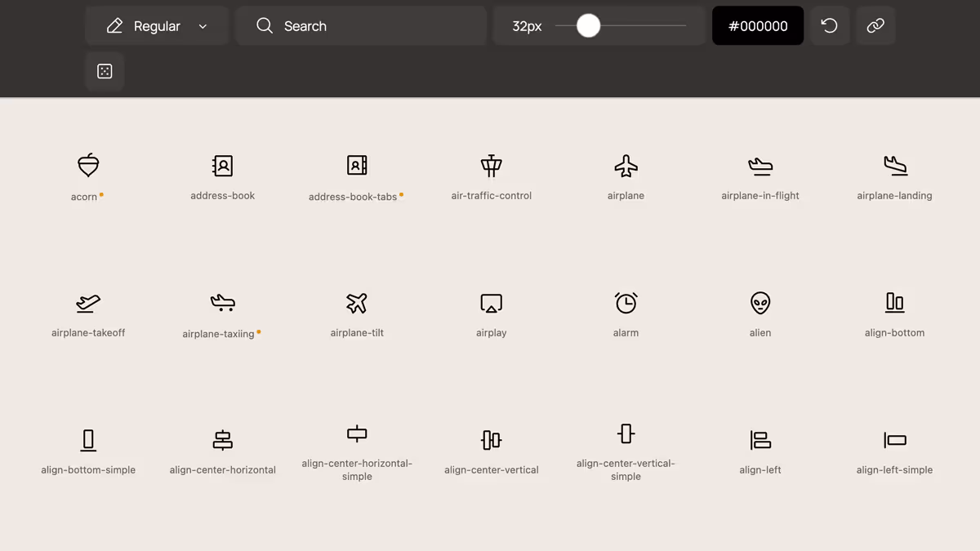Expand the icon style selector chevron
The width and height of the screenshot is (980, 551).
(x=203, y=25)
